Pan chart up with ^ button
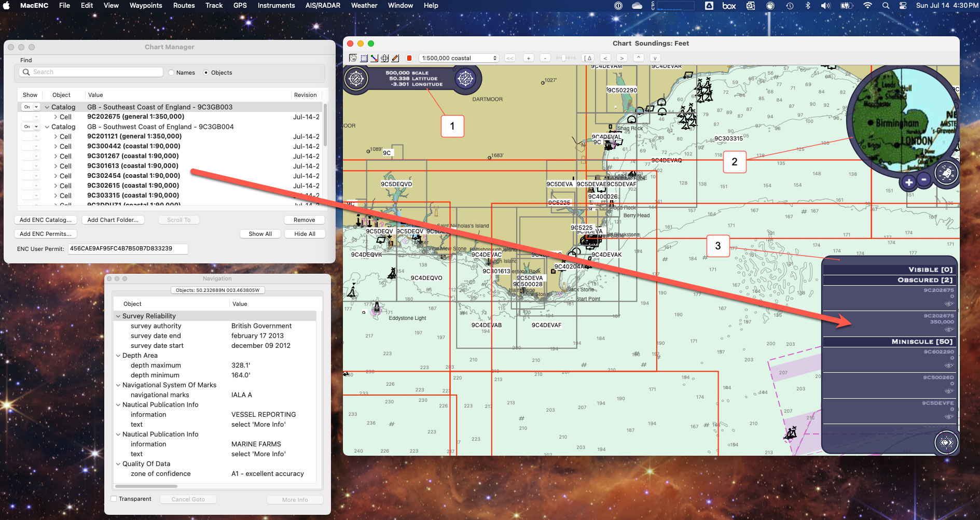Screen dimensions: 980x520 click(639, 58)
